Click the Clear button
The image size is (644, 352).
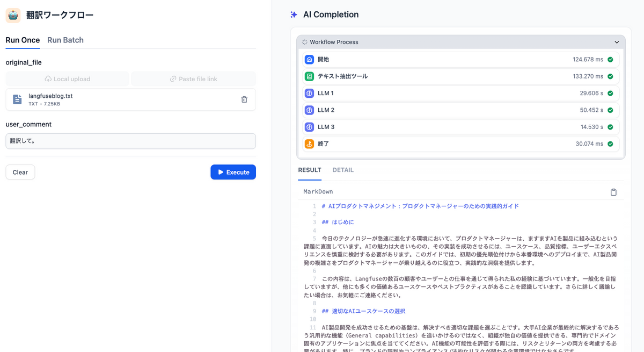point(20,172)
